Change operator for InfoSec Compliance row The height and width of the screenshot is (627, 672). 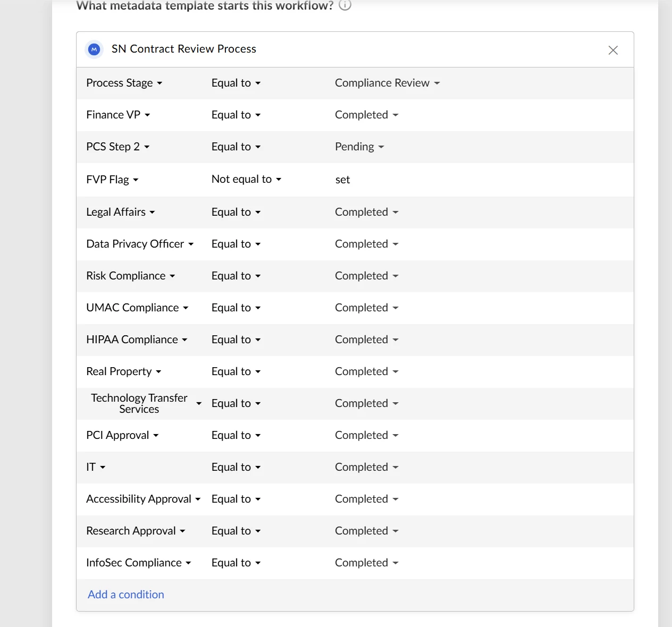tap(236, 563)
